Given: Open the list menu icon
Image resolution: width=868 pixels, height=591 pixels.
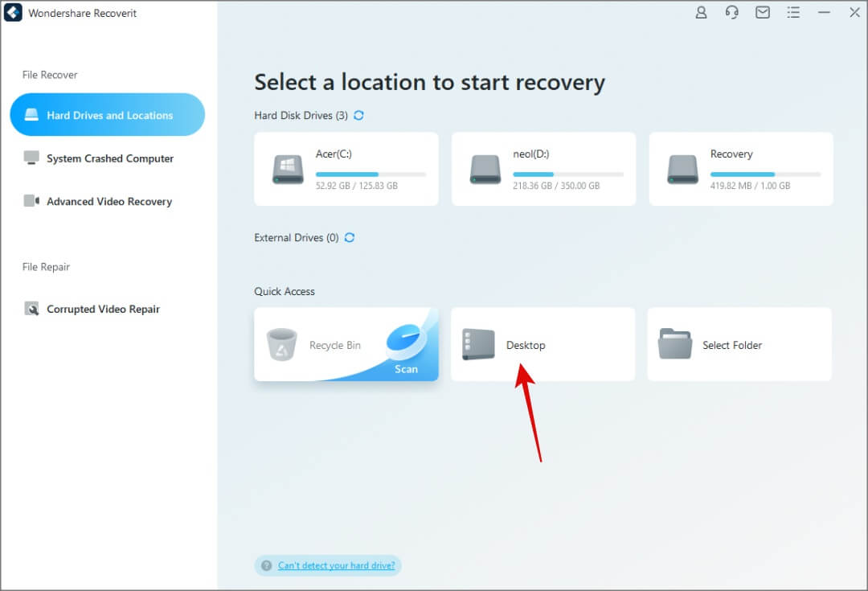Looking at the screenshot, I should (793, 12).
